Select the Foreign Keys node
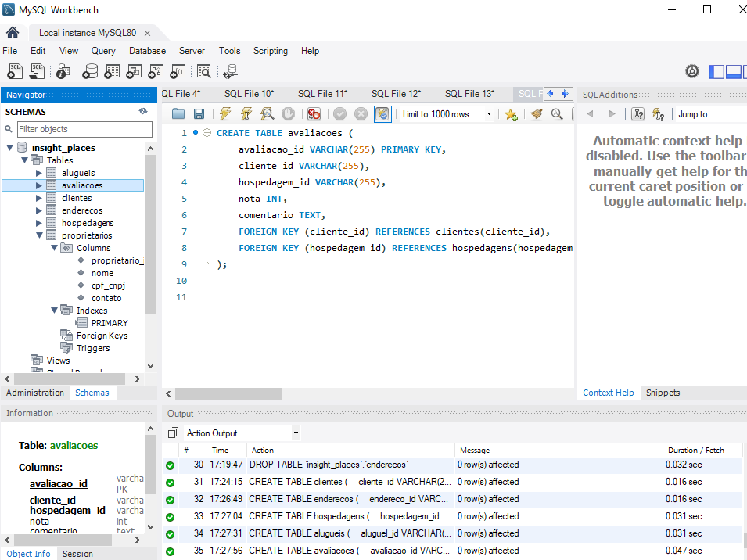The width and height of the screenshot is (747, 560). click(102, 336)
